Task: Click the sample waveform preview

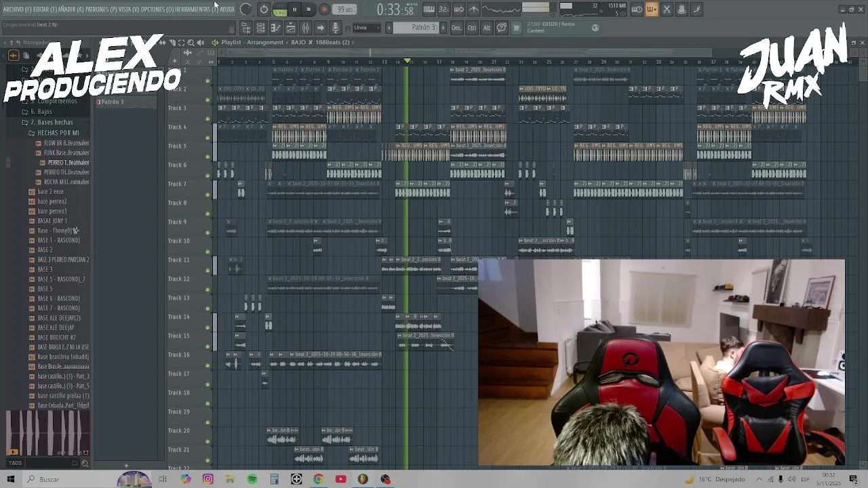Action: pos(47,432)
